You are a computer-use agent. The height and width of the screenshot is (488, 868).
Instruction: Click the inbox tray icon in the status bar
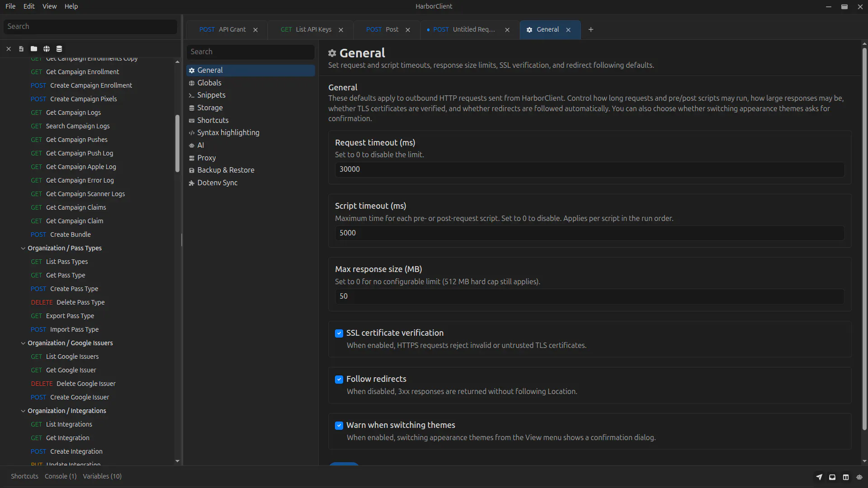point(832,477)
